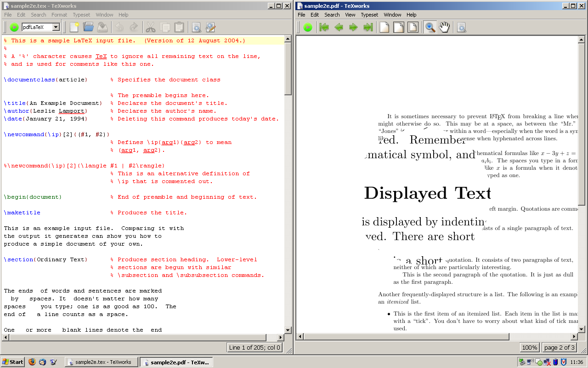Click the Windows Start button

[13, 362]
